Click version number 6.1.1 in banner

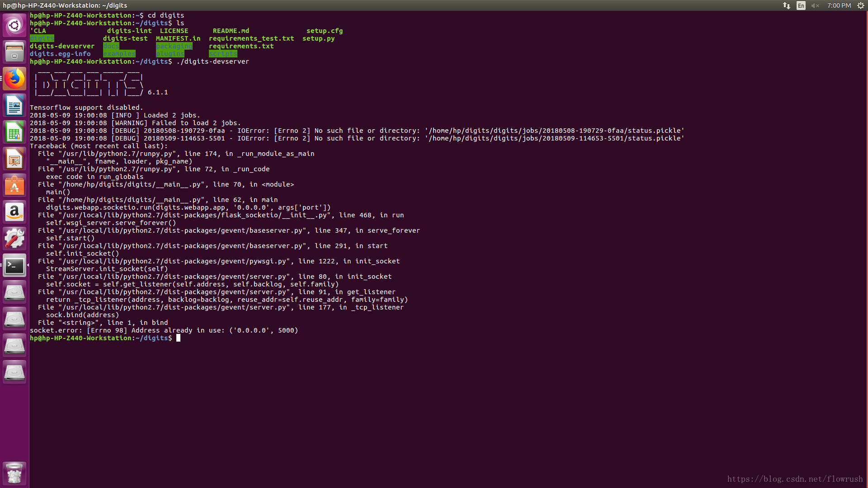pos(158,92)
